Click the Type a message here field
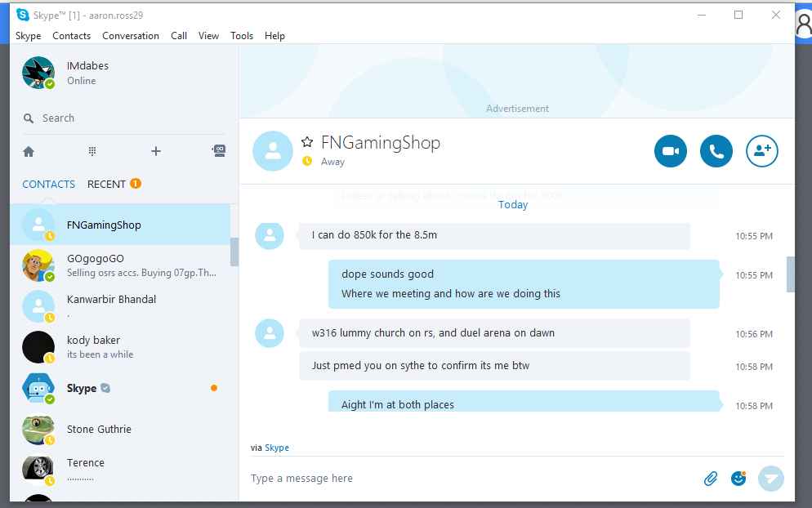The width and height of the screenshot is (812, 508). point(471,479)
